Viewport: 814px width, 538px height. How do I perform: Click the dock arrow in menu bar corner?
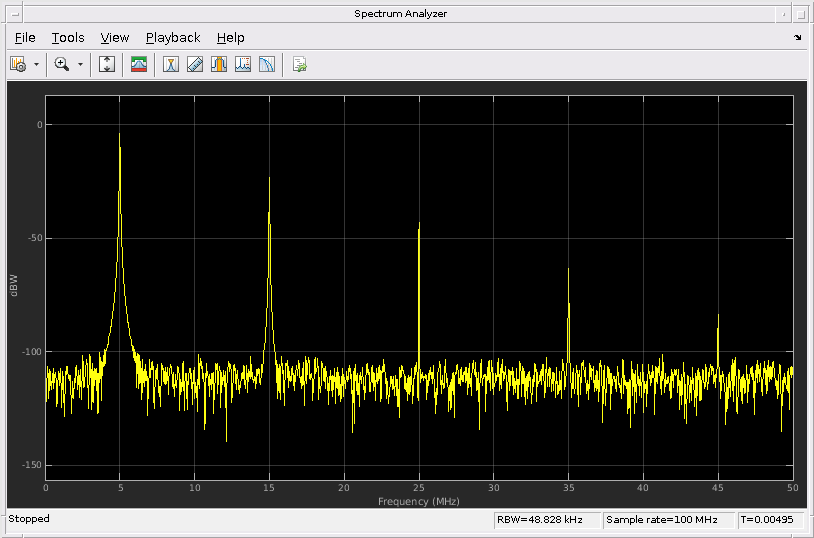pyautogui.click(x=797, y=37)
